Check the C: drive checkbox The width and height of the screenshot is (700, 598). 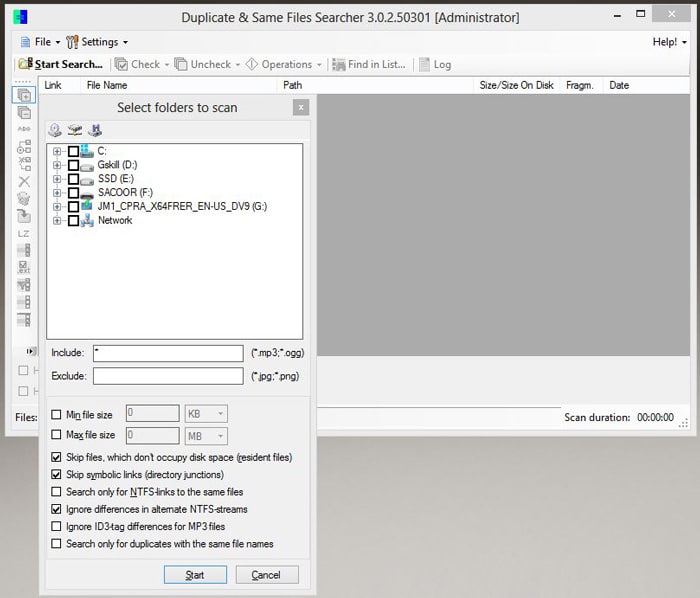tap(74, 151)
